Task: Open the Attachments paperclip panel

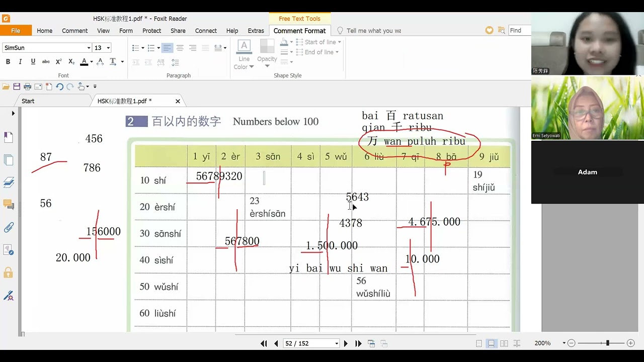Action: [x=8, y=227]
